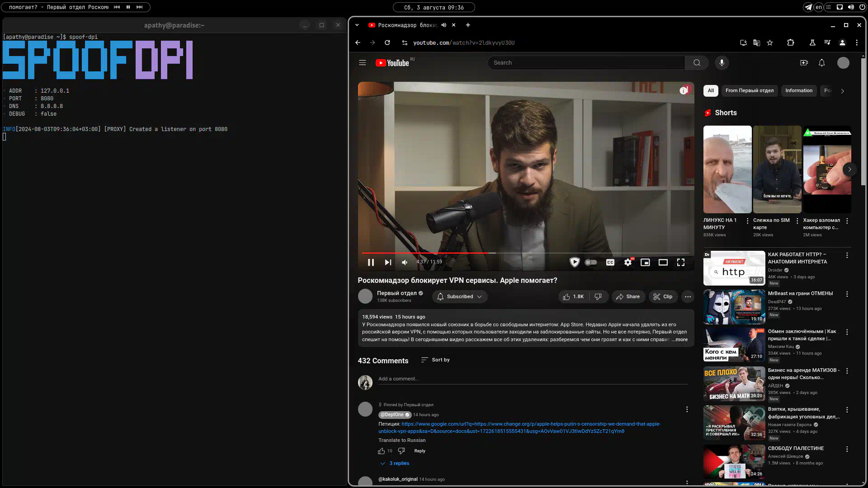The height and width of the screenshot is (488, 868).
Task: Click the shield play extension icon in player
Action: click(575, 262)
